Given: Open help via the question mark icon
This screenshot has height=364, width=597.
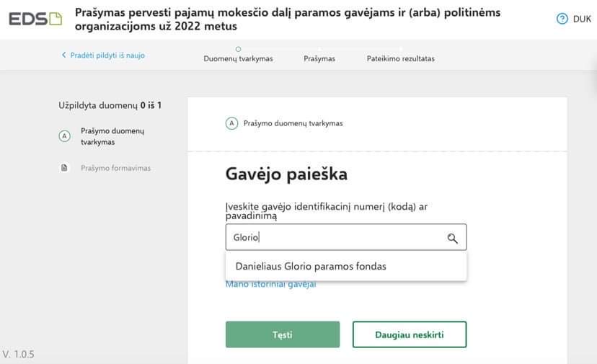Looking at the screenshot, I should (x=562, y=19).
